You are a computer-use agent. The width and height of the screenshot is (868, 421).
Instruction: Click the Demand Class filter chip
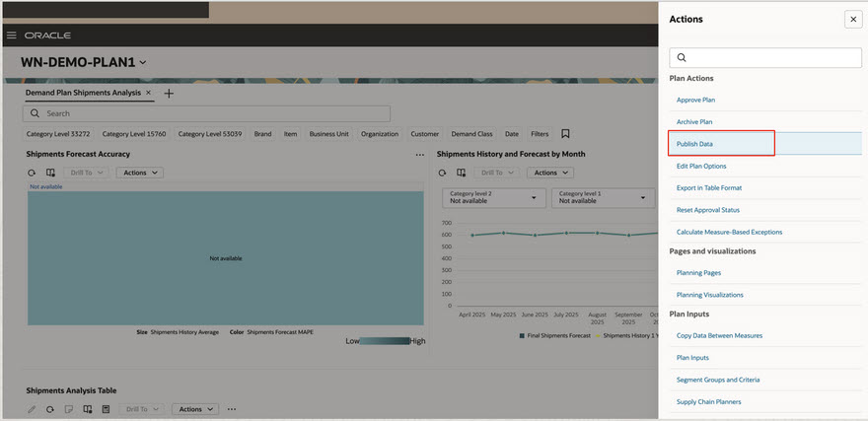pos(471,134)
